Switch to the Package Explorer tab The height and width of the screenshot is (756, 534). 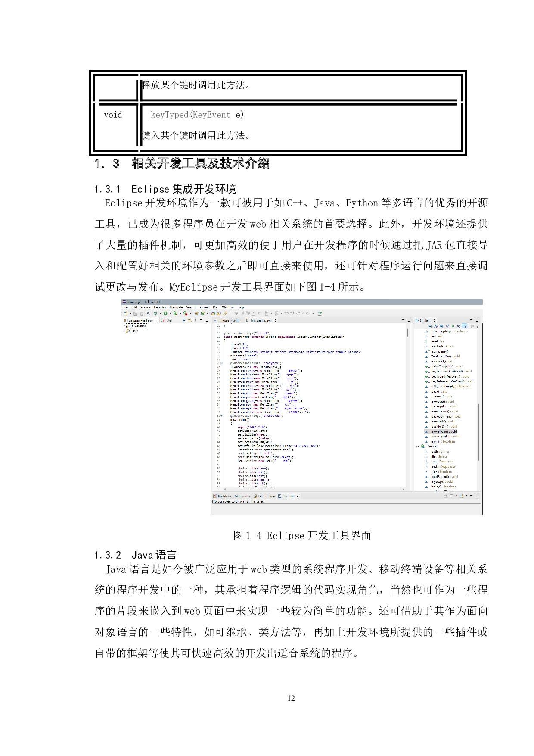point(140,321)
